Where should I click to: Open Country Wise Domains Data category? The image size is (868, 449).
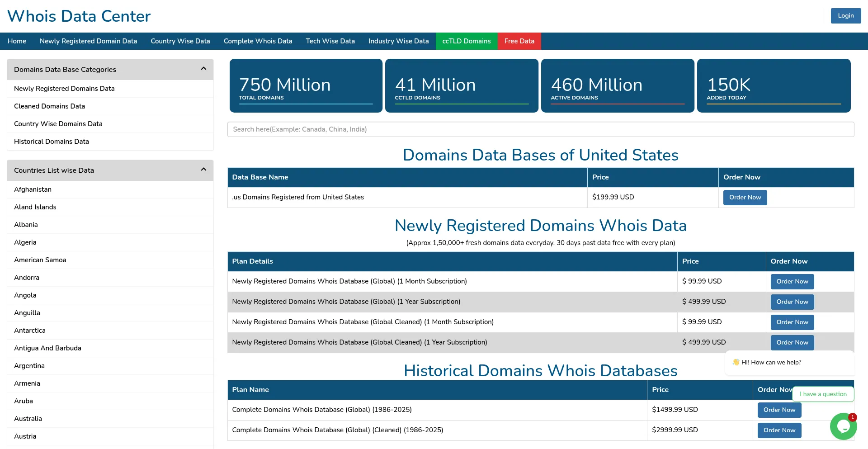[x=110, y=124]
